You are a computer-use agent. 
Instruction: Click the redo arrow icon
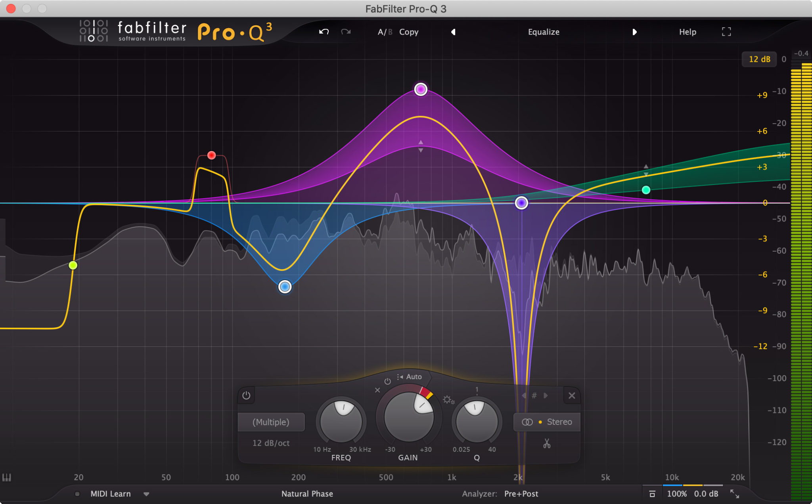(343, 34)
